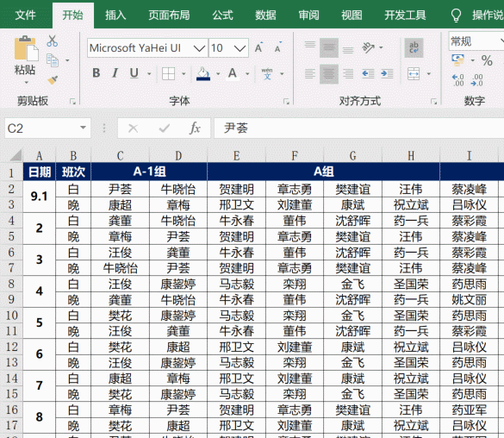Image resolution: width=504 pixels, height=438 pixels.
Task: Click the Copy icon in clipboard group
Action: pyautogui.click(x=53, y=60)
